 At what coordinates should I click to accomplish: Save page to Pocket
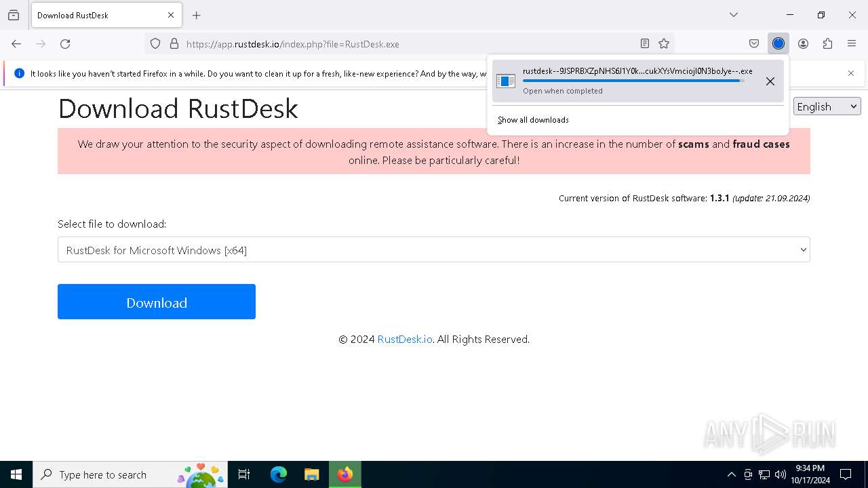tap(754, 44)
